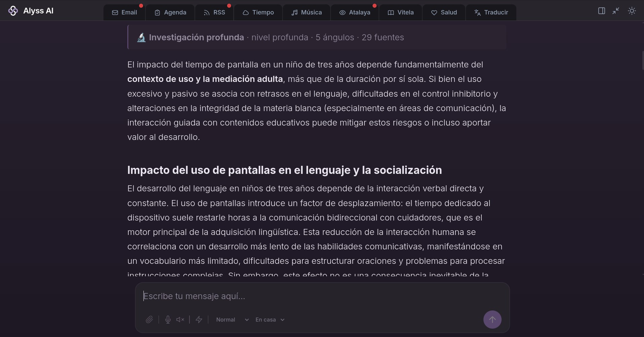Open the 'En casa' dropdown
Screen dimensions: 644x337
click(270, 320)
